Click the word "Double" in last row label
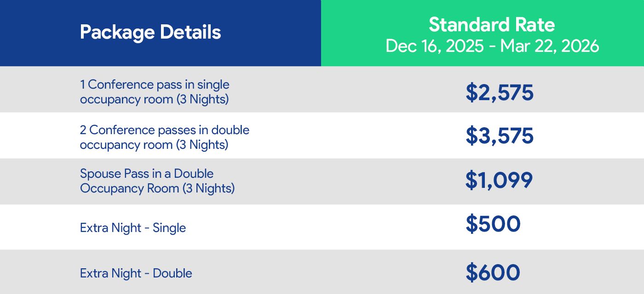 click(x=172, y=273)
